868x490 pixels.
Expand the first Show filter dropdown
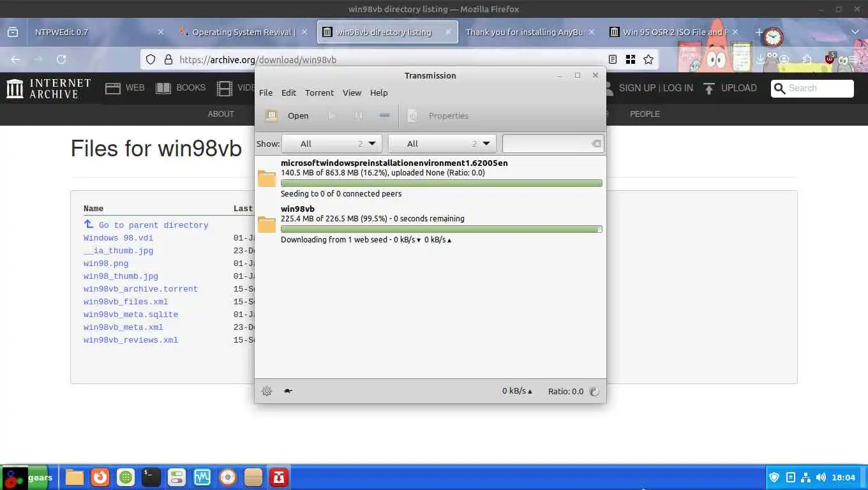click(x=332, y=144)
